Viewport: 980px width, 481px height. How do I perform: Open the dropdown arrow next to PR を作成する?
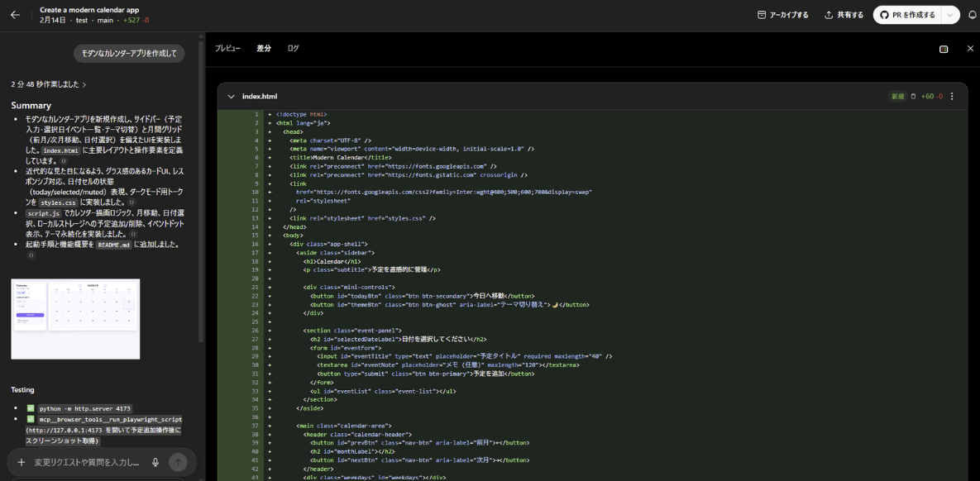tap(951, 15)
